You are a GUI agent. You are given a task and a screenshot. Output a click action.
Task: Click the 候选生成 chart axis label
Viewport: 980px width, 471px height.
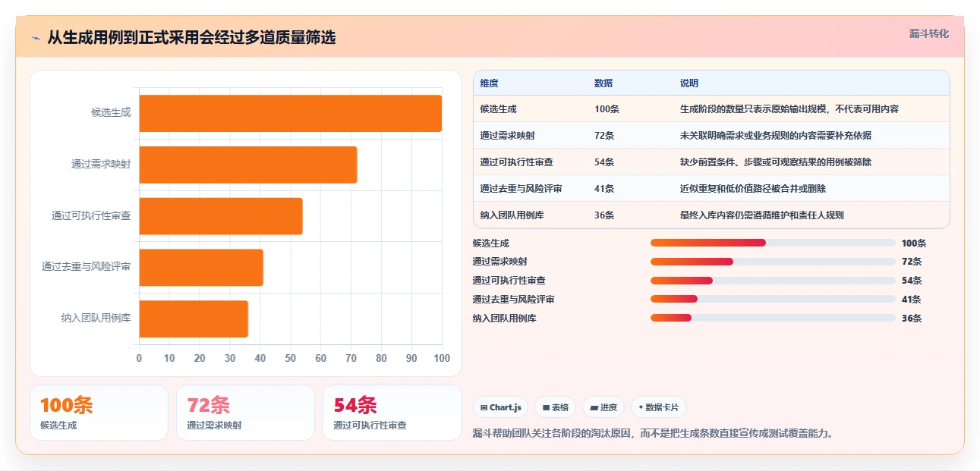point(111,113)
